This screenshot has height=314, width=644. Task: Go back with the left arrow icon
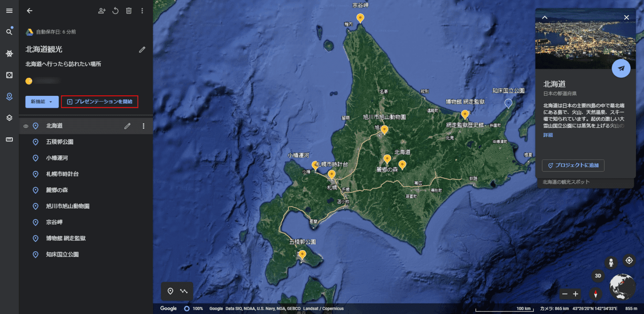[30, 11]
